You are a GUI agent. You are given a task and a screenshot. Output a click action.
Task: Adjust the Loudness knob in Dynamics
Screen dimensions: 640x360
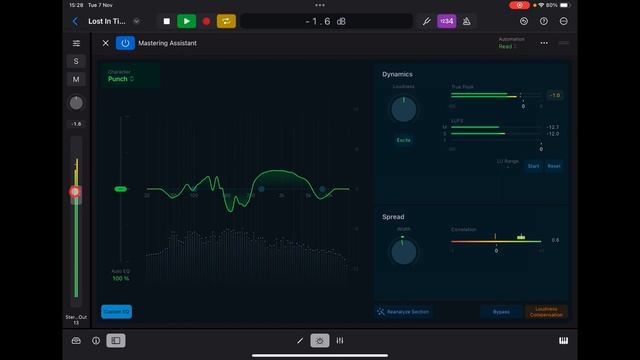404,109
